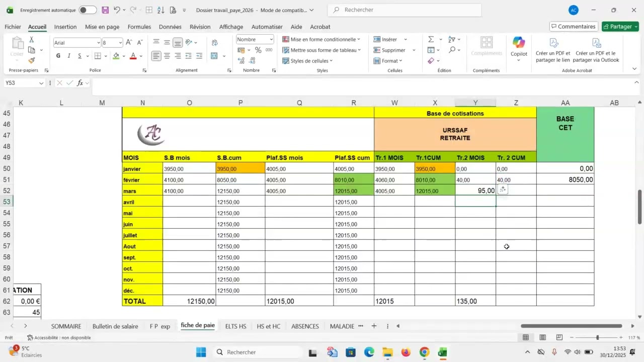Click the red font color A swatch
Image resolution: width=644 pixels, height=362 pixels.
tap(133, 56)
